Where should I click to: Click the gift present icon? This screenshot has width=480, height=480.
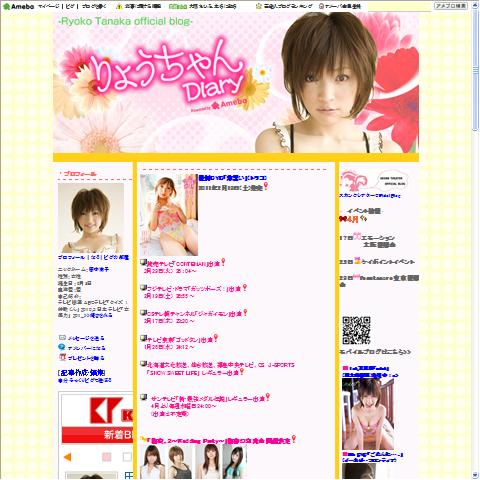pyautogui.click(x=62, y=357)
